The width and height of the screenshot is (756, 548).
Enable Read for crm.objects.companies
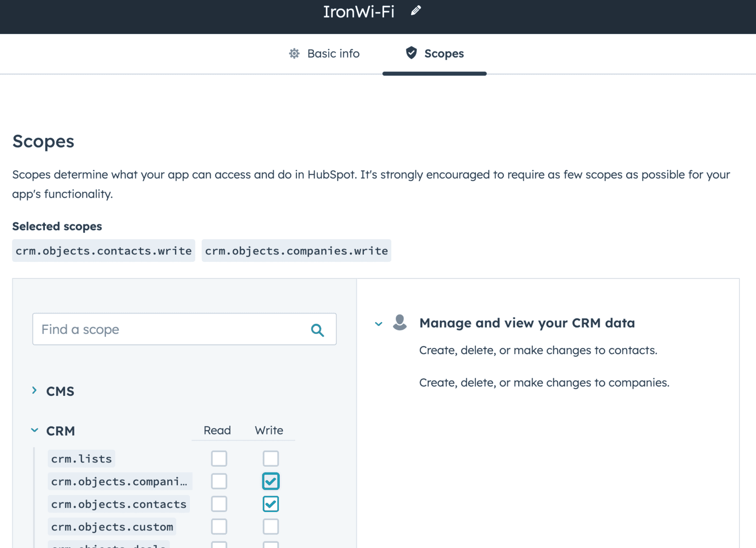click(219, 481)
